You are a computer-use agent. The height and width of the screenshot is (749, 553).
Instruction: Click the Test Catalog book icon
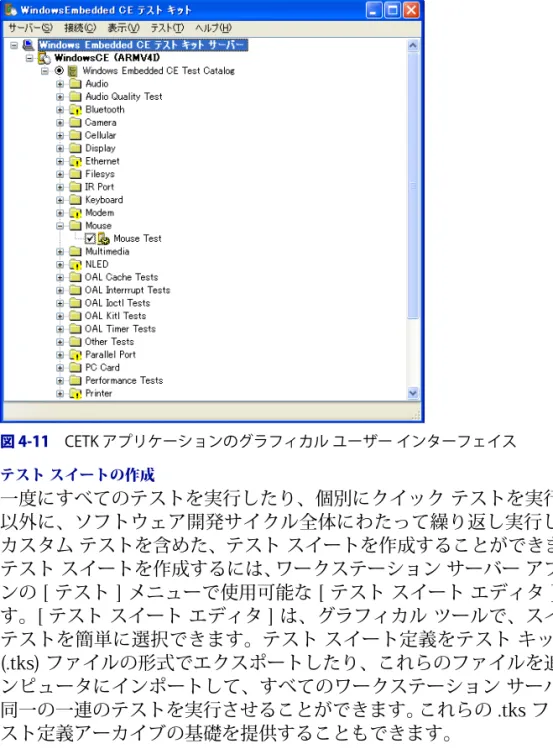click(x=73, y=71)
